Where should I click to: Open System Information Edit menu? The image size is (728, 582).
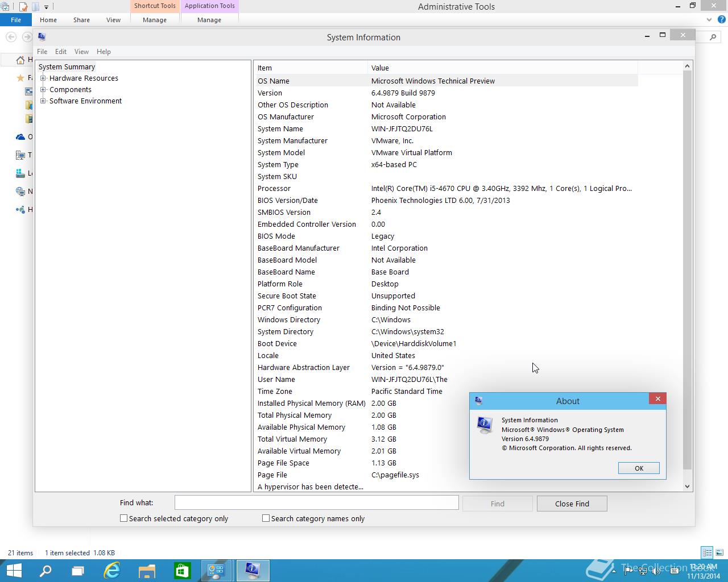tap(61, 51)
